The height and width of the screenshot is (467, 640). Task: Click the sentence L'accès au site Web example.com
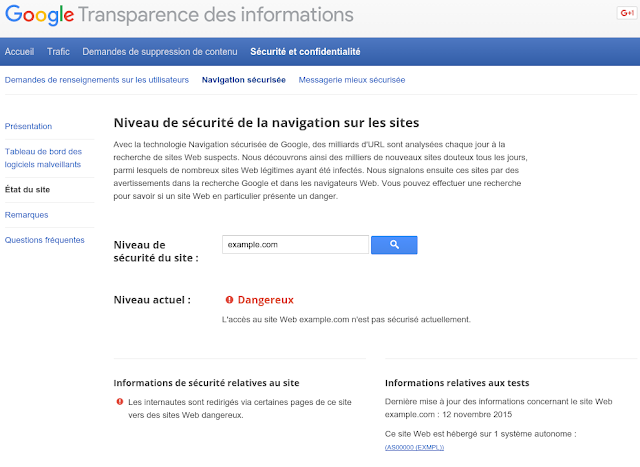[x=346, y=320]
